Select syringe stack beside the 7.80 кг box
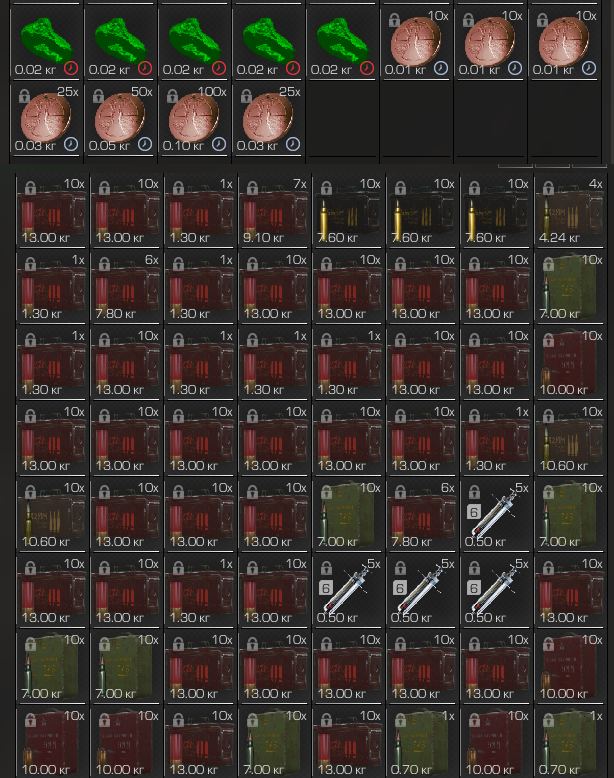Screen dimensions: 614x778 [x=496, y=515]
